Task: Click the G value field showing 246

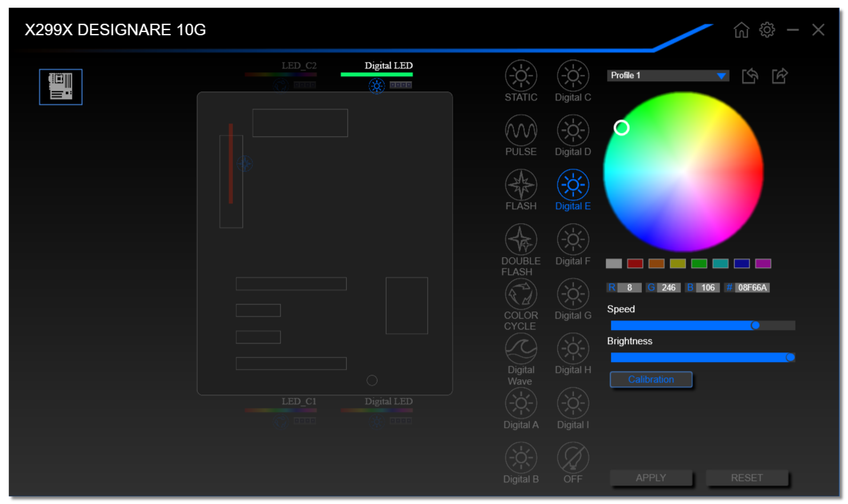Action: tap(669, 288)
